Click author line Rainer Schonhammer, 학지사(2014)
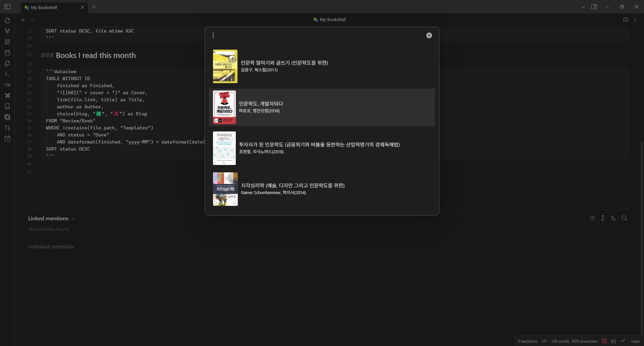Screen dimensions: 644x346 (273, 193)
